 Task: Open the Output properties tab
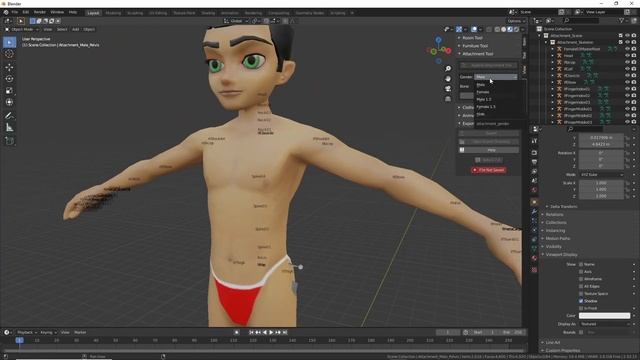(x=534, y=162)
